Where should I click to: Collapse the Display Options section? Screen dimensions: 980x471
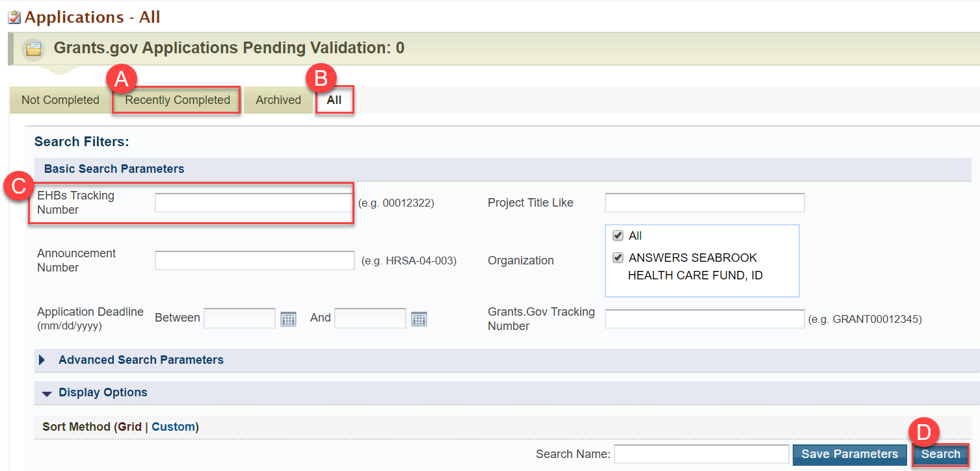pyautogui.click(x=46, y=393)
